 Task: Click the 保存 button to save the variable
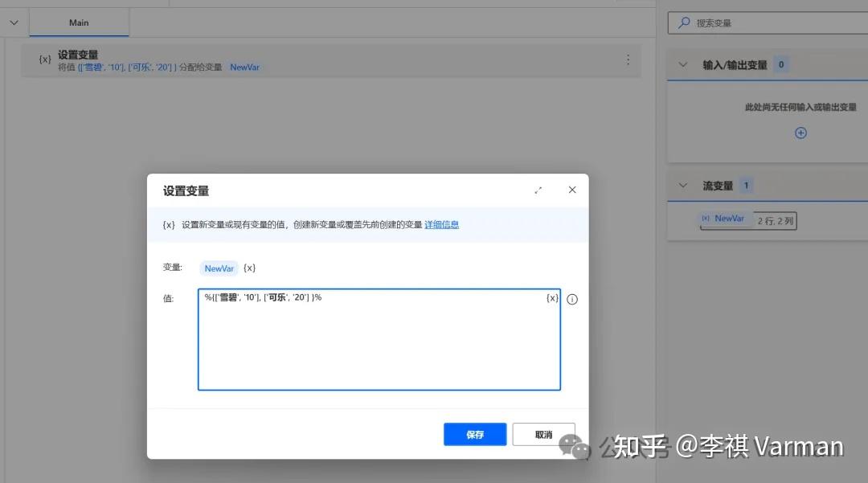click(474, 434)
